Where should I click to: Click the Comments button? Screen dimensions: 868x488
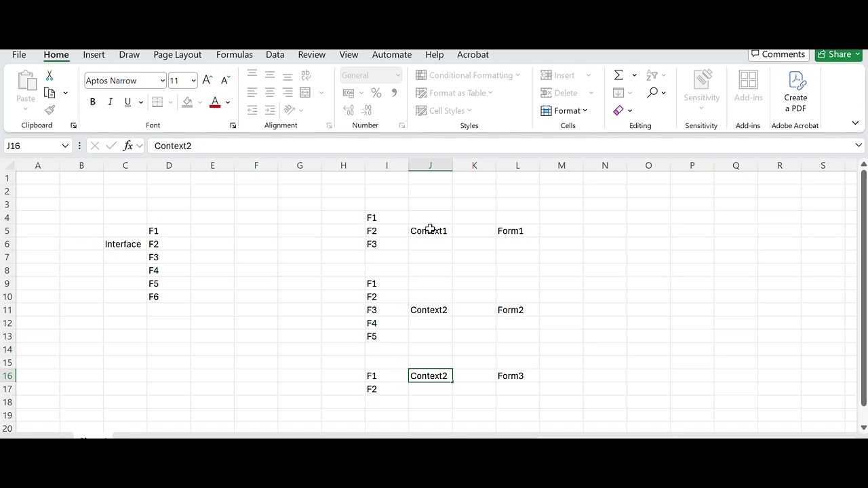[778, 54]
